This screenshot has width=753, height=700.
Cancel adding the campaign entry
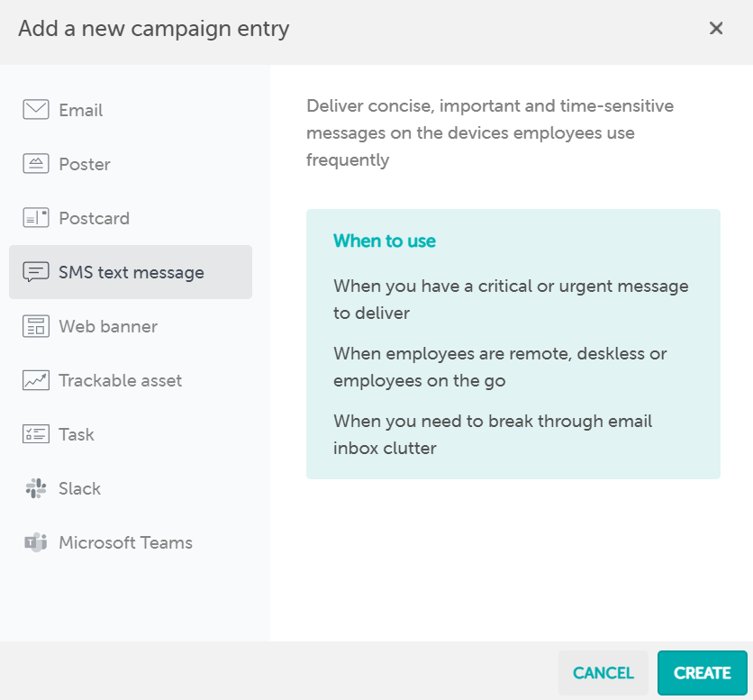pos(603,673)
